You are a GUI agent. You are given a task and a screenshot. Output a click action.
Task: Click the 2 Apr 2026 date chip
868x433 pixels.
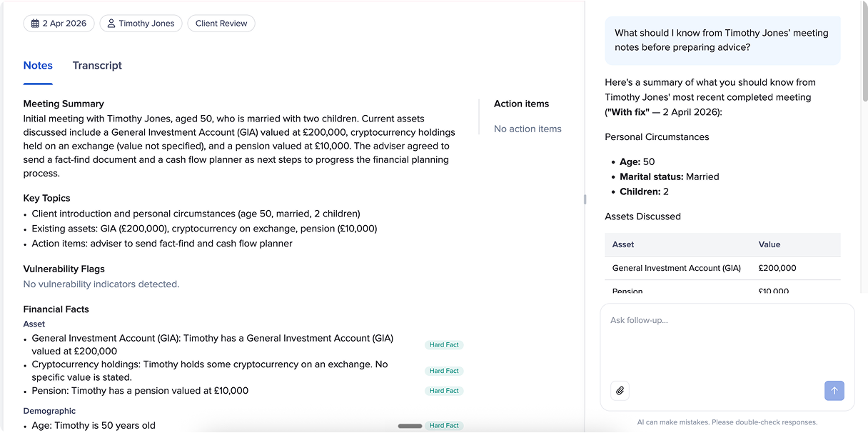(59, 24)
